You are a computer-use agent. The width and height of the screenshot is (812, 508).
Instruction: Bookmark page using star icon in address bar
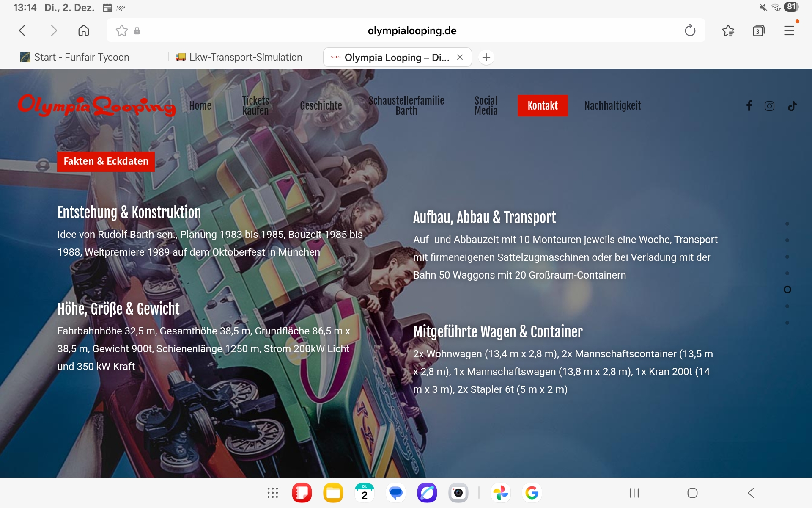[x=122, y=30]
